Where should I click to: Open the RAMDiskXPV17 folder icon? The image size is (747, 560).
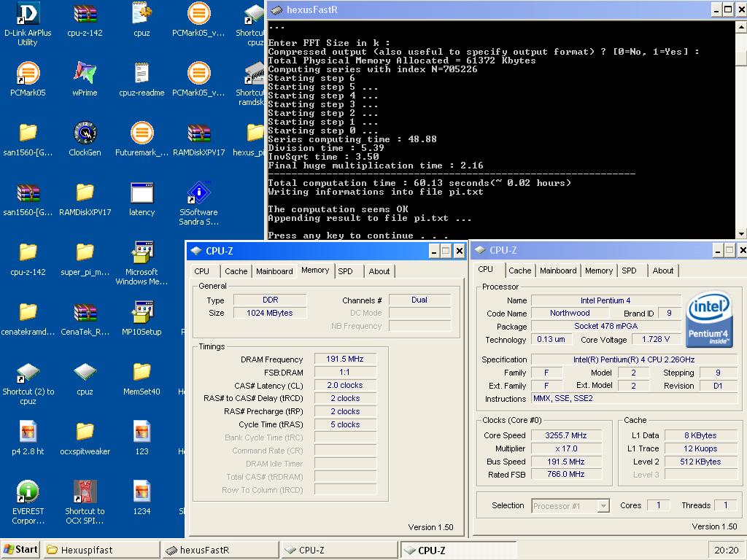tap(85, 192)
